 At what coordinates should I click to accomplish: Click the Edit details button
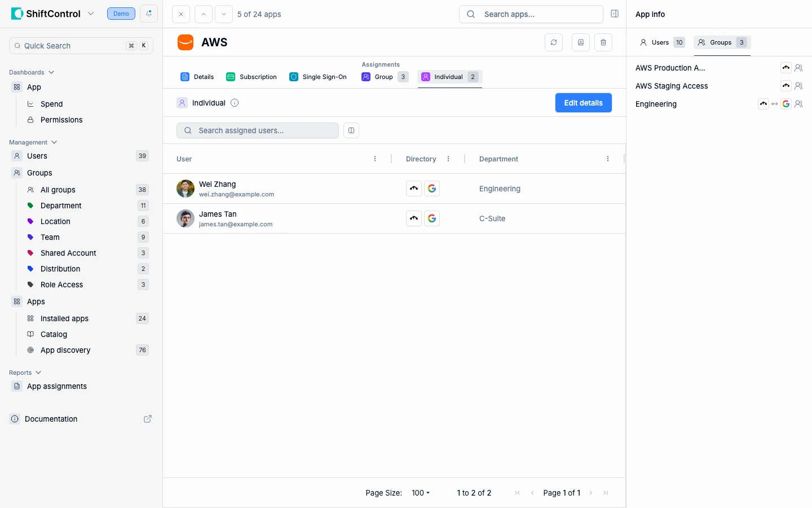coord(583,103)
